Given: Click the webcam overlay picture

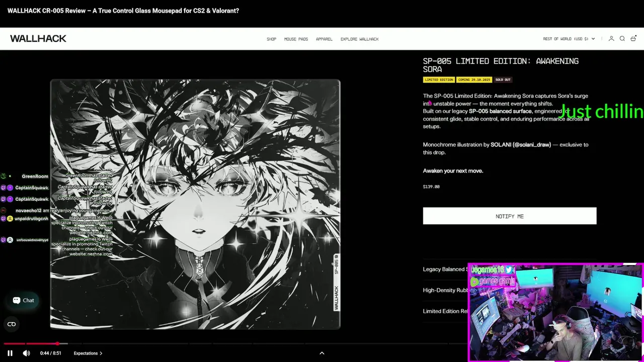Looking at the screenshot, I should [556, 312].
